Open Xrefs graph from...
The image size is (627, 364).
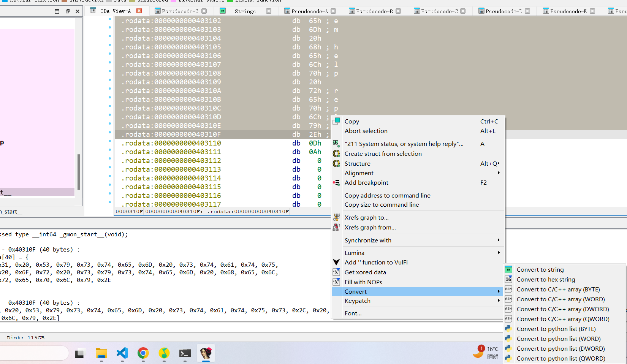418,227
